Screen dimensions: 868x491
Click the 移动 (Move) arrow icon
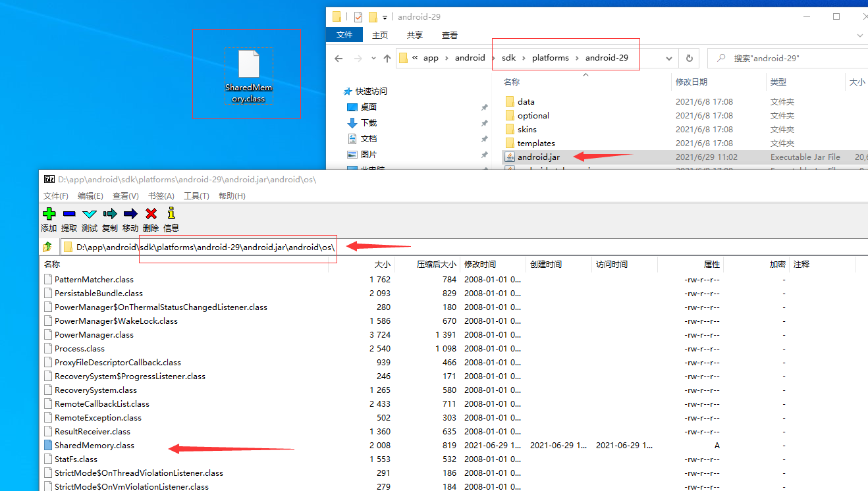point(130,213)
